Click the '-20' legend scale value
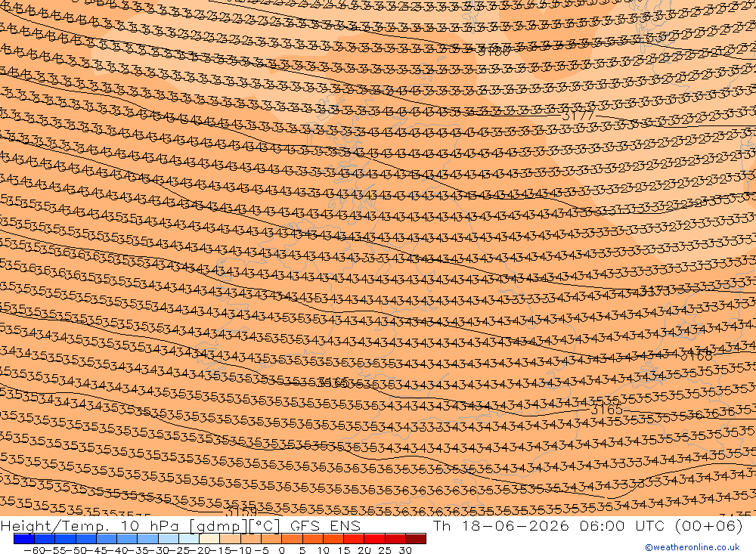 point(200,550)
